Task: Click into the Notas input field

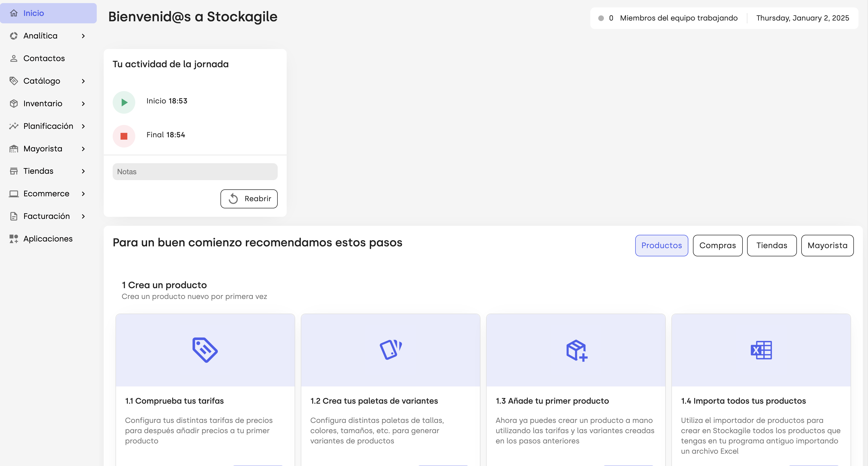Action: click(x=195, y=171)
